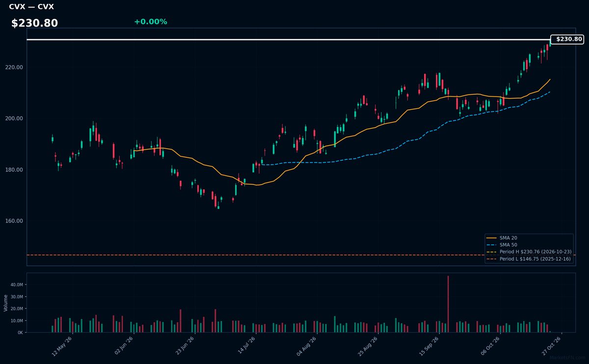589x364 pixels.
Task: Click the 0K volume axis label
Action: click(x=20, y=333)
